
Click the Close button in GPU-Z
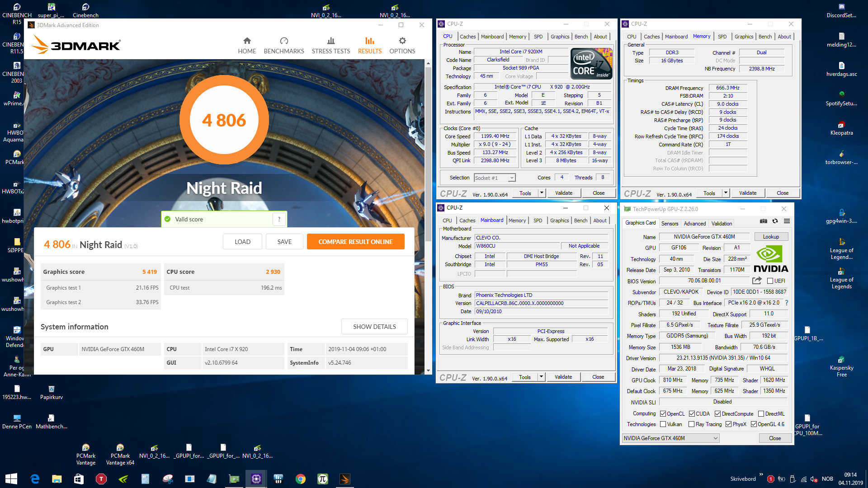click(x=775, y=438)
